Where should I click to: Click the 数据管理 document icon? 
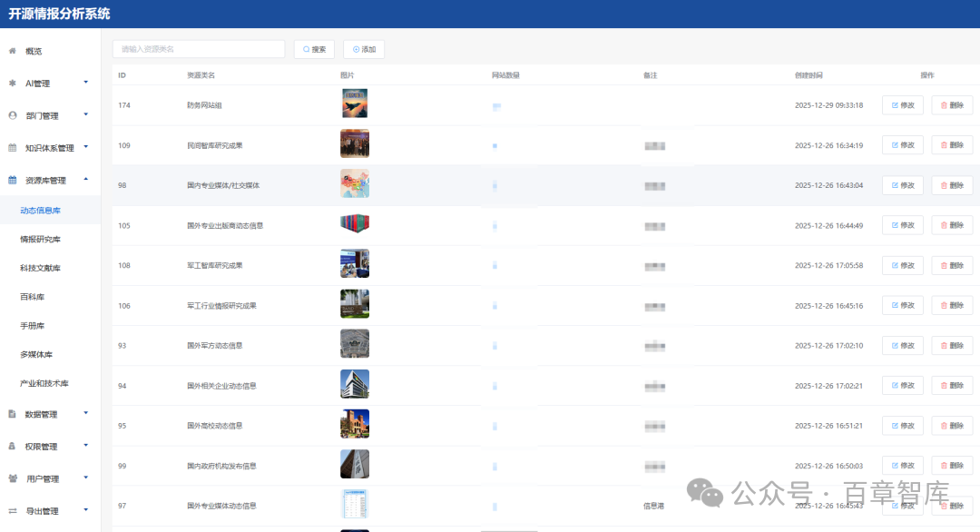12,414
